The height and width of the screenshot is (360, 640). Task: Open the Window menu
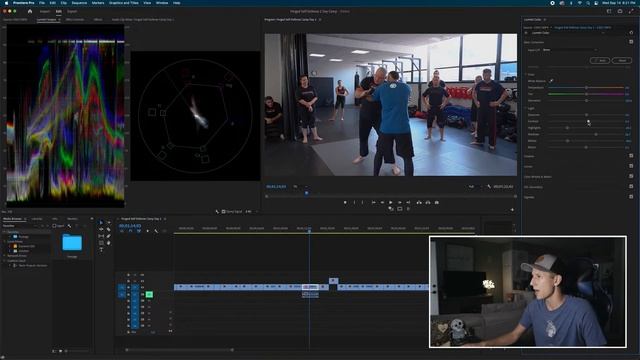tap(162, 3)
